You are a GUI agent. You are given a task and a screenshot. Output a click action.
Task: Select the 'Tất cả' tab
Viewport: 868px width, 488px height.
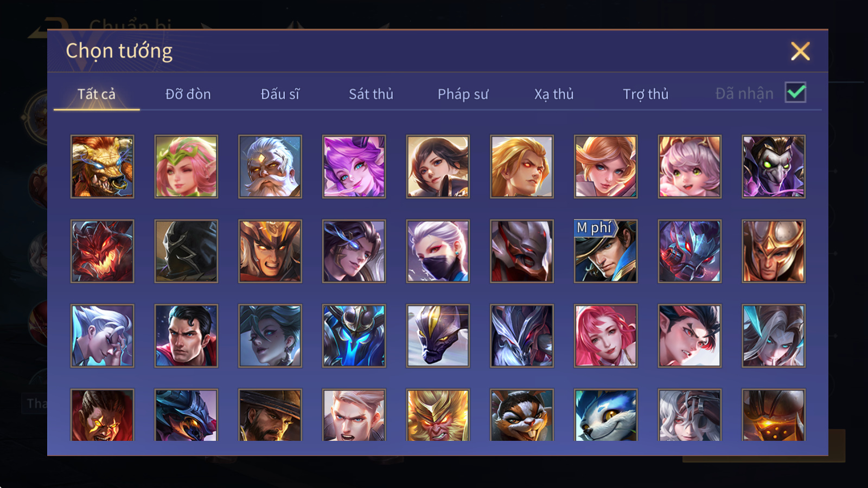point(97,94)
